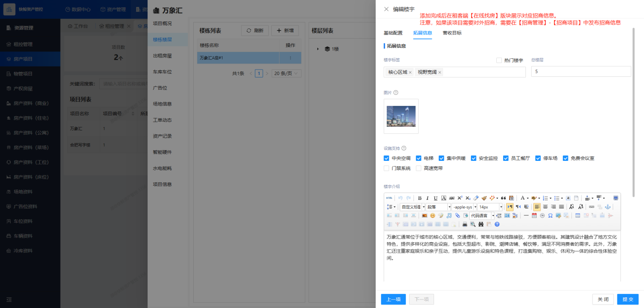Open the 段落 paragraph format dropdown
This screenshot has width=644, height=308.
(x=437, y=207)
